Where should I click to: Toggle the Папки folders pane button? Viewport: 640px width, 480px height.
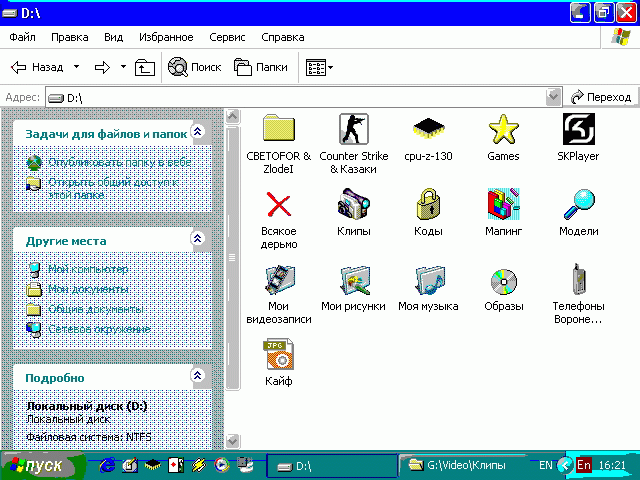[x=260, y=67]
